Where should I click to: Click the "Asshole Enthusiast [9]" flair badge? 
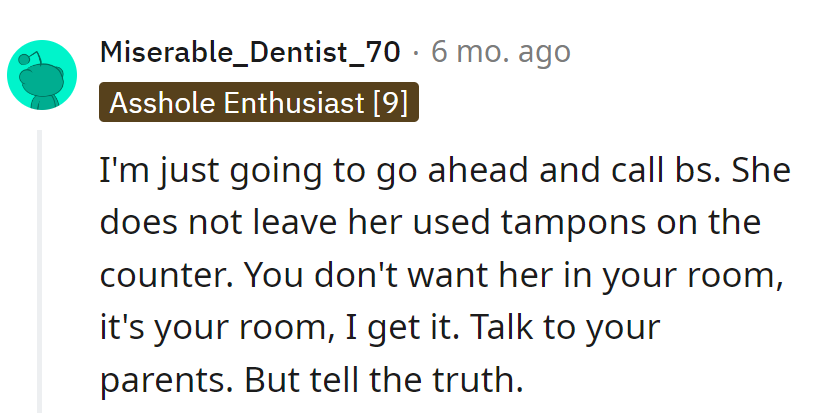click(258, 103)
